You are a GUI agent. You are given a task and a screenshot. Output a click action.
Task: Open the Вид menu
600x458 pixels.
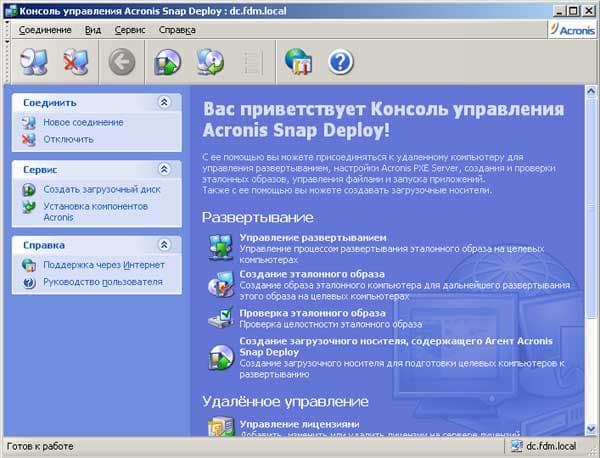tap(93, 30)
